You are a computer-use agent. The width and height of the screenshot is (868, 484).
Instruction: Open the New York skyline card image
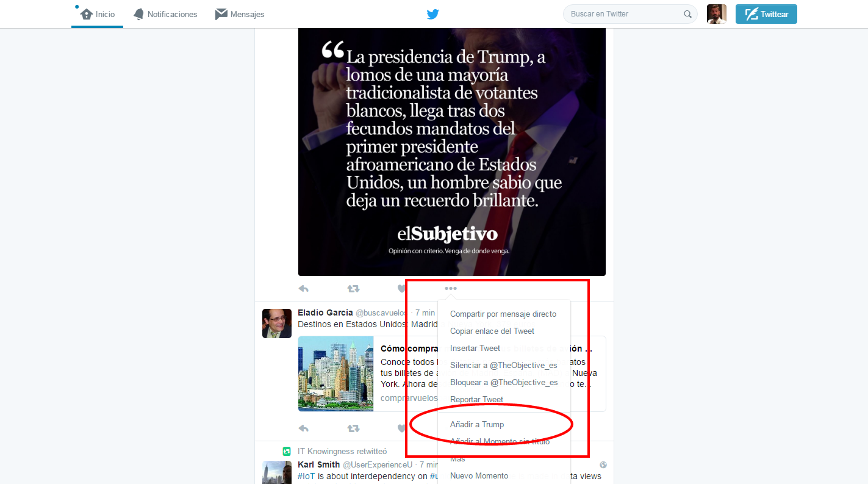pyautogui.click(x=335, y=374)
